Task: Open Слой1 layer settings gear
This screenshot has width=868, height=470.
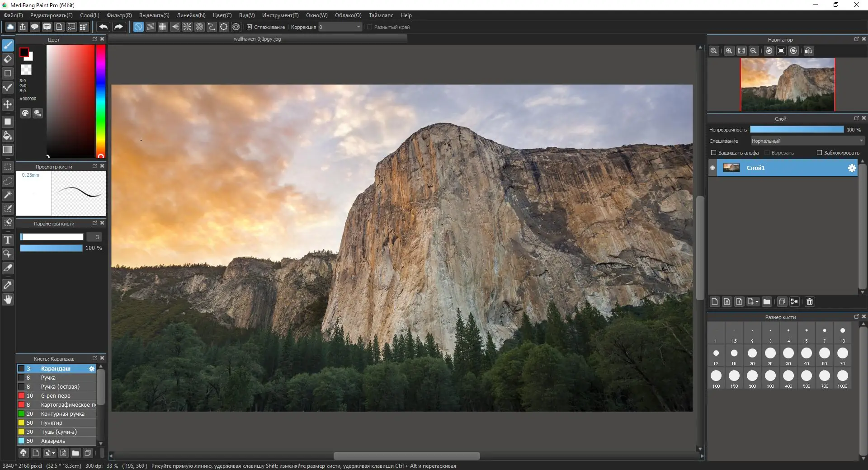Action: 852,168
